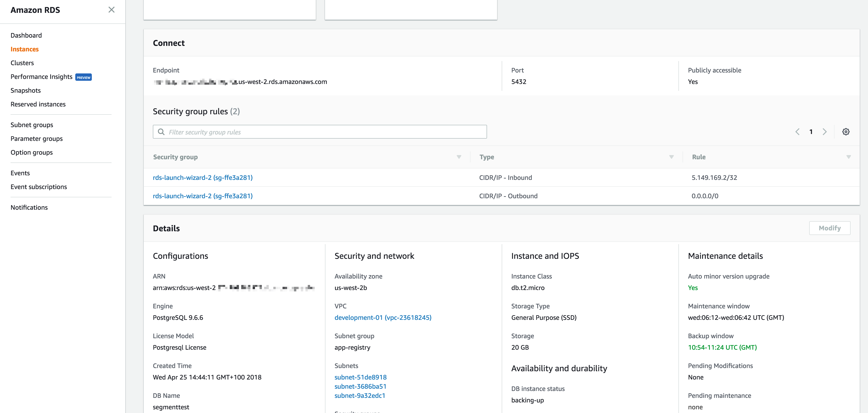Sort by Type column arrow
The height and width of the screenshot is (413, 868).
671,157
